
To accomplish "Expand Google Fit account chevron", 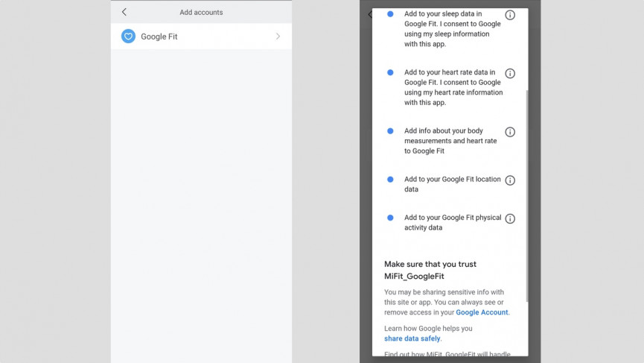I will point(278,37).
